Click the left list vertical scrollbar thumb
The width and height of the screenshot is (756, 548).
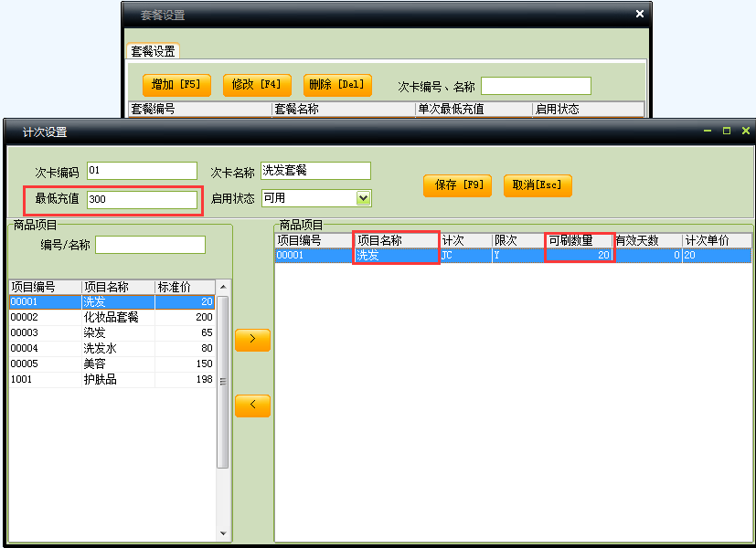coord(223,382)
